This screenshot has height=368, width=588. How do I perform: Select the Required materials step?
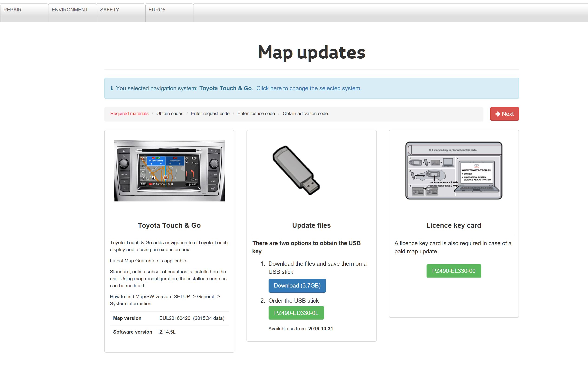(x=129, y=114)
